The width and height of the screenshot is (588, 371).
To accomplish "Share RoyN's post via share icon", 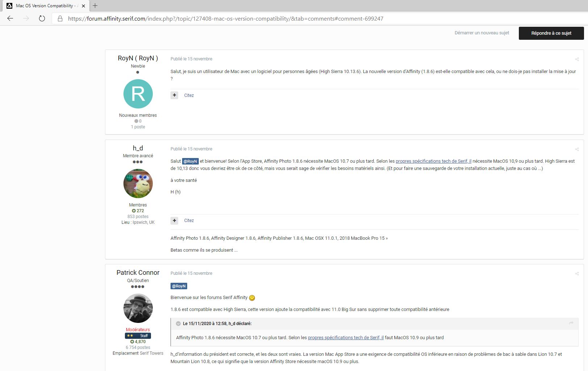I will [x=577, y=59].
